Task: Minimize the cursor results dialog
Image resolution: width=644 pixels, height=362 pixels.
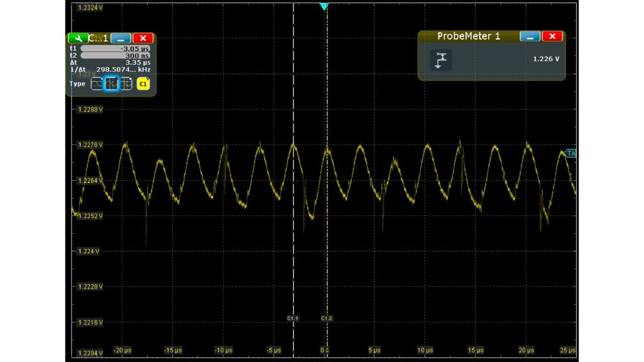Action: tap(119, 38)
